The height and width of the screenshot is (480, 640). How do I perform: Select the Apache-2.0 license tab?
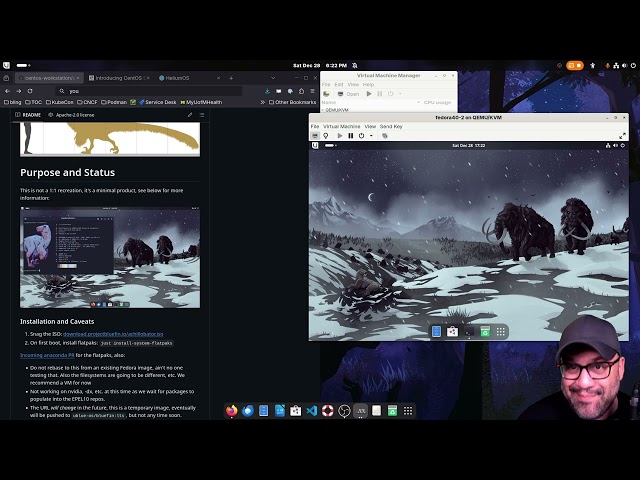[x=71, y=115]
